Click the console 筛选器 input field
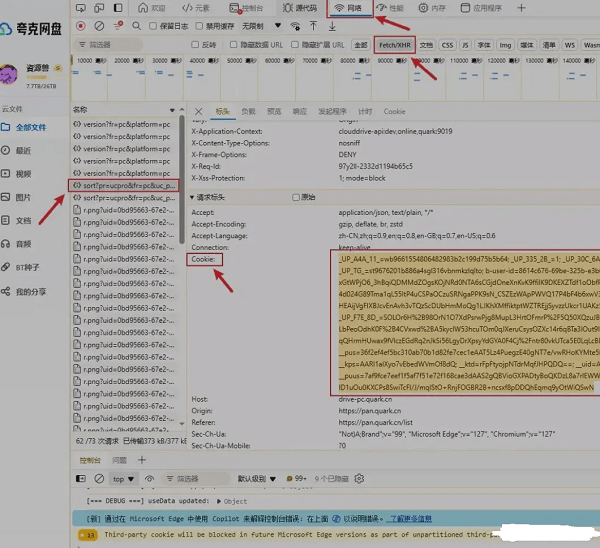600x548 pixels. pyautogui.click(x=195, y=479)
